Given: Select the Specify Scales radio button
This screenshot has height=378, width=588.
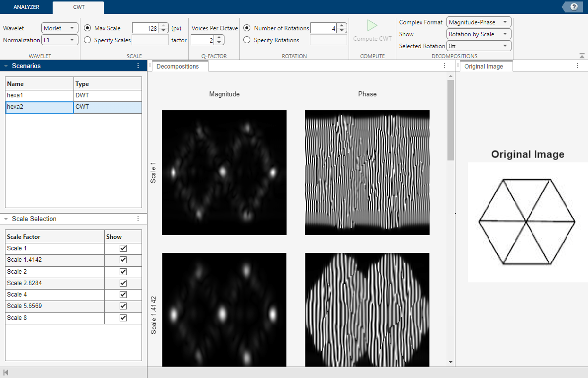Looking at the screenshot, I should (88, 40).
